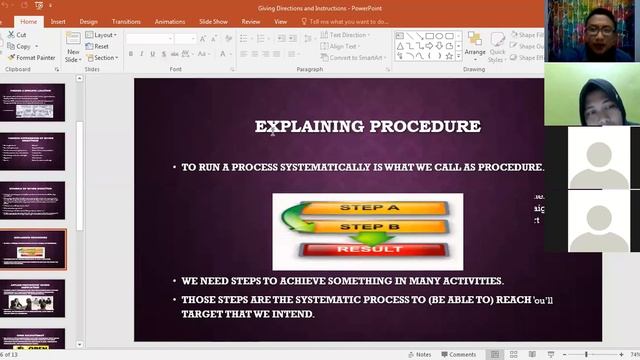This screenshot has width=640, height=360.
Task: Toggle Align Left paragraph alignment
Action: (x=244, y=54)
